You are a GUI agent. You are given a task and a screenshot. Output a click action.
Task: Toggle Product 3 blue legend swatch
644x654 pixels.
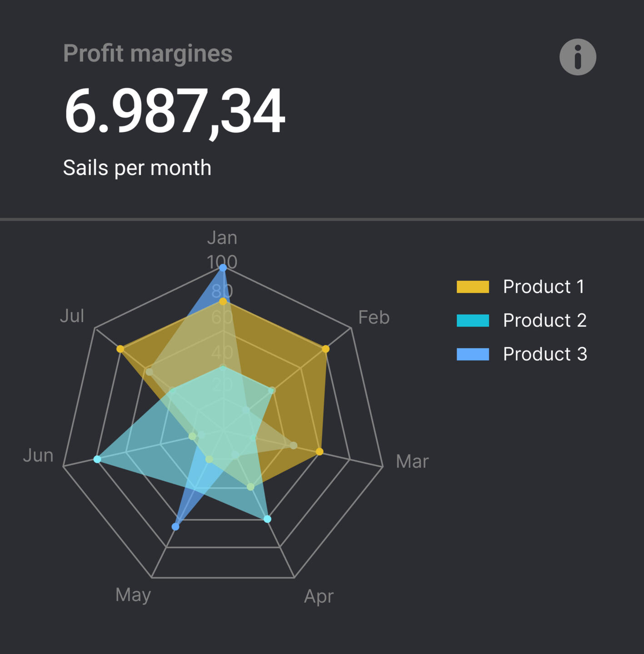[473, 354]
